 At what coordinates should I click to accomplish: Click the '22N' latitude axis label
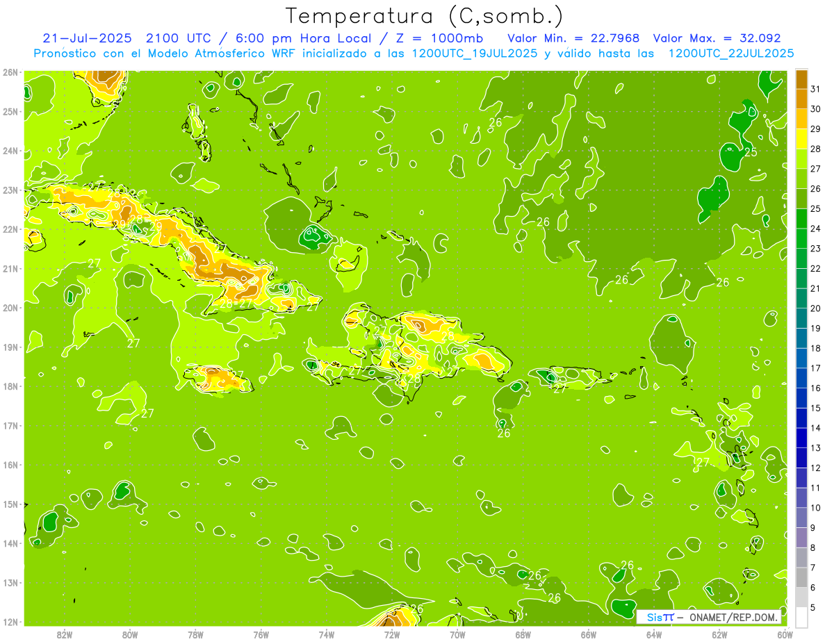[10, 229]
